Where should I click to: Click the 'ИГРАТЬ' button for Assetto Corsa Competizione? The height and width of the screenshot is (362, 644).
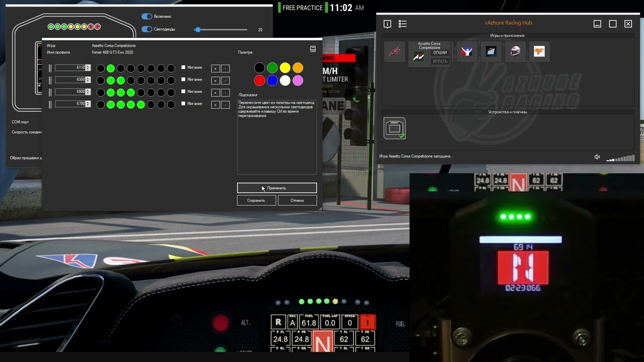point(440,61)
